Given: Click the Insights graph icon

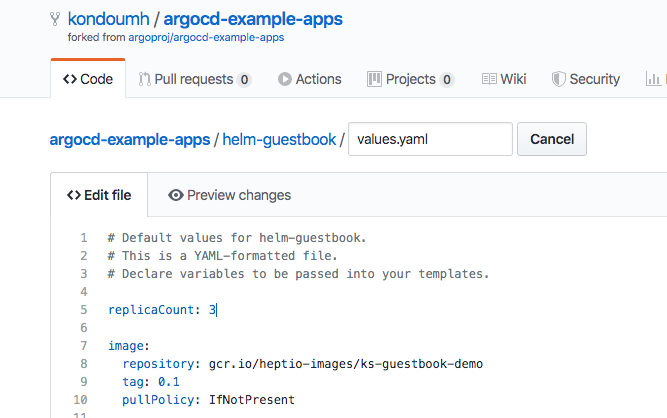Looking at the screenshot, I should [653, 79].
